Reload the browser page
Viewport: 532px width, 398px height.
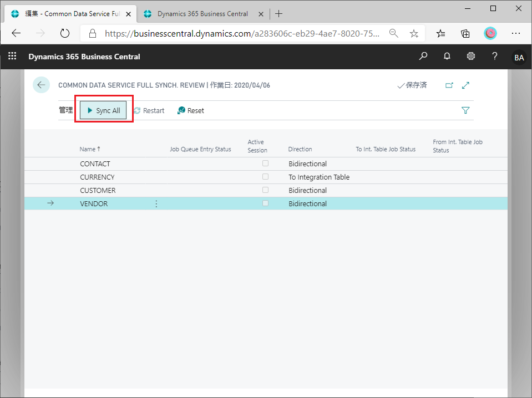point(64,33)
